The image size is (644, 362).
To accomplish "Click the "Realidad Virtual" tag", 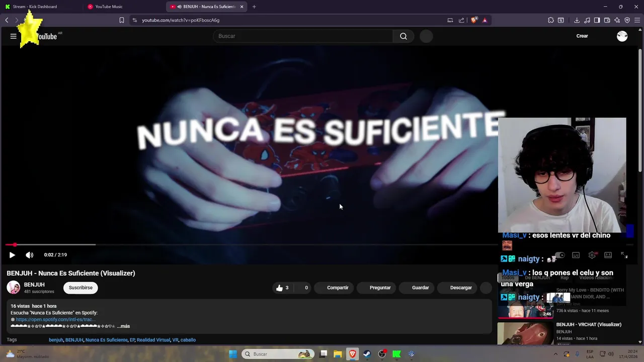I will (x=153, y=340).
